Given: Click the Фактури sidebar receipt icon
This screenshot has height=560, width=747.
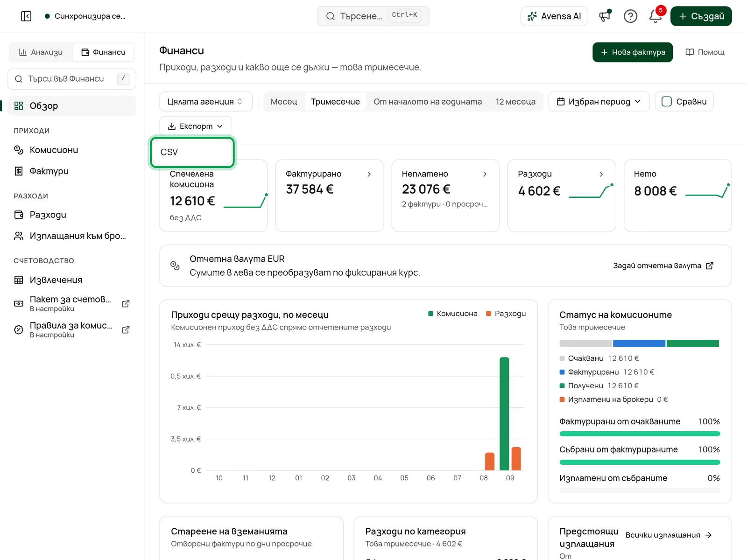Looking at the screenshot, I should (x=19, y=171).
